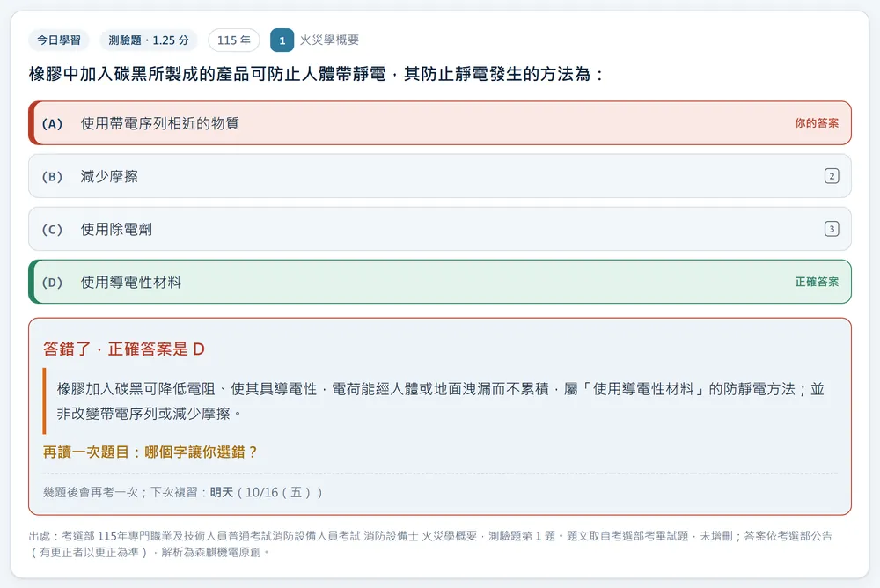
Task: Select option (A) 使用帶電序列相近的物質
Action: 440,123
